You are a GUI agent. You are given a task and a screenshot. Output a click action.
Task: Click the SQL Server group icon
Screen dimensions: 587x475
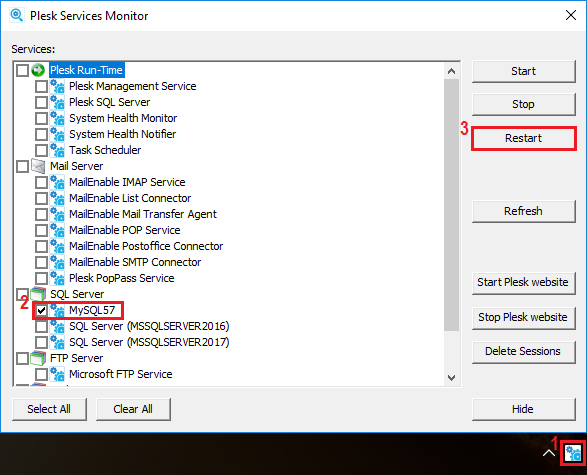[38, 294]
